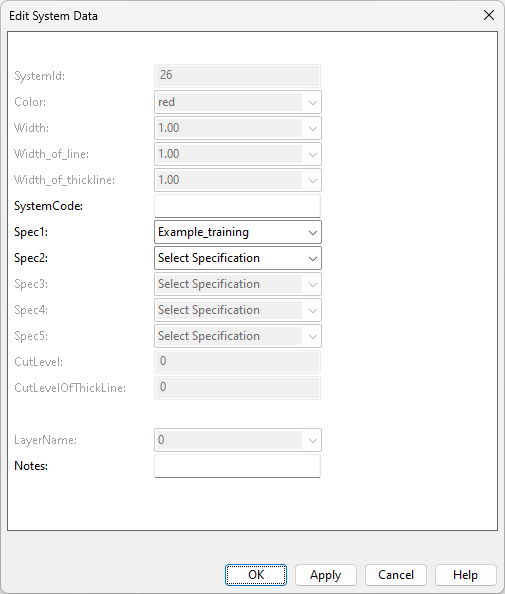Expand the Spec2 Select Specification dropdown
The width and height of the screenshot is (505, 594).
[x=238, y=258]
